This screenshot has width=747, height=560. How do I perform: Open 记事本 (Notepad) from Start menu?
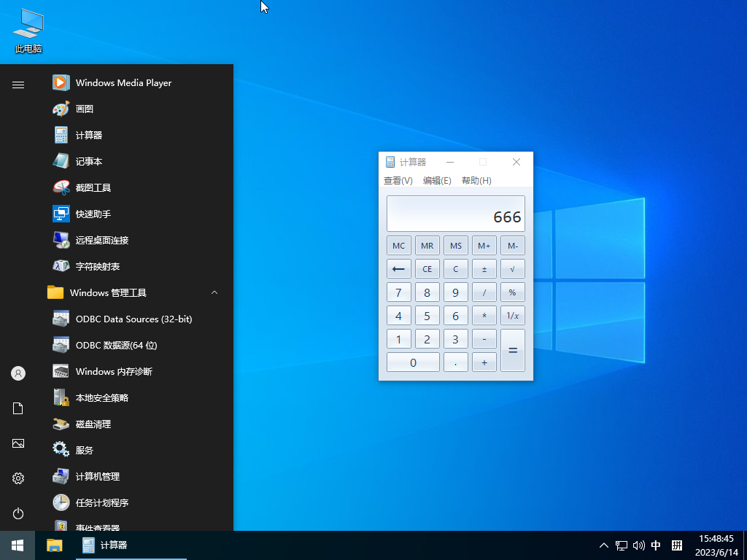tap(133, 161)
